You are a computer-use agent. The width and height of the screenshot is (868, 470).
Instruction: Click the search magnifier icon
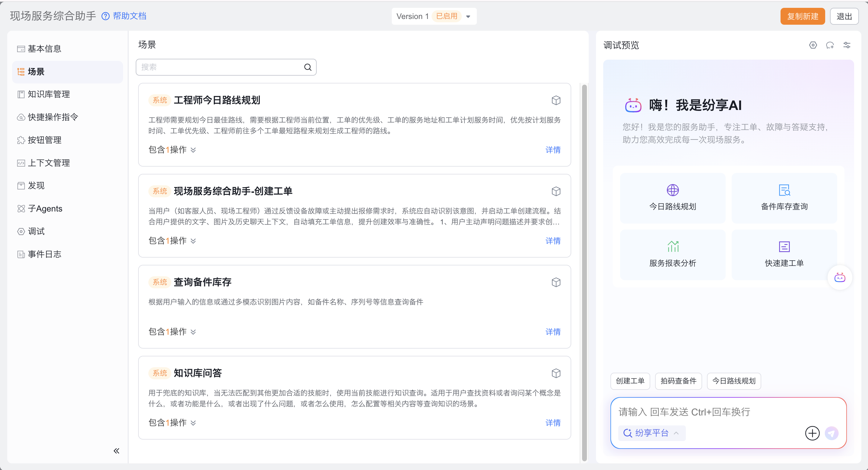point(308,67)
